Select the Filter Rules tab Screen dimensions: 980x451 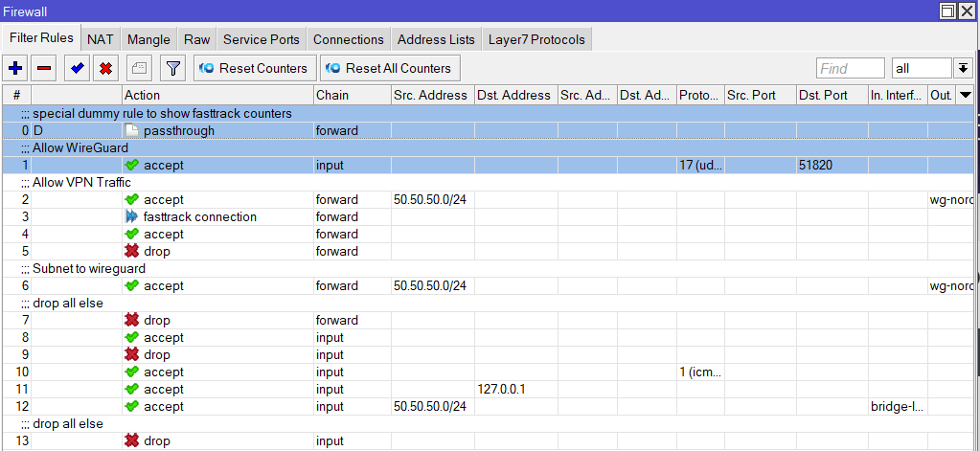click(x=41, y=38)
